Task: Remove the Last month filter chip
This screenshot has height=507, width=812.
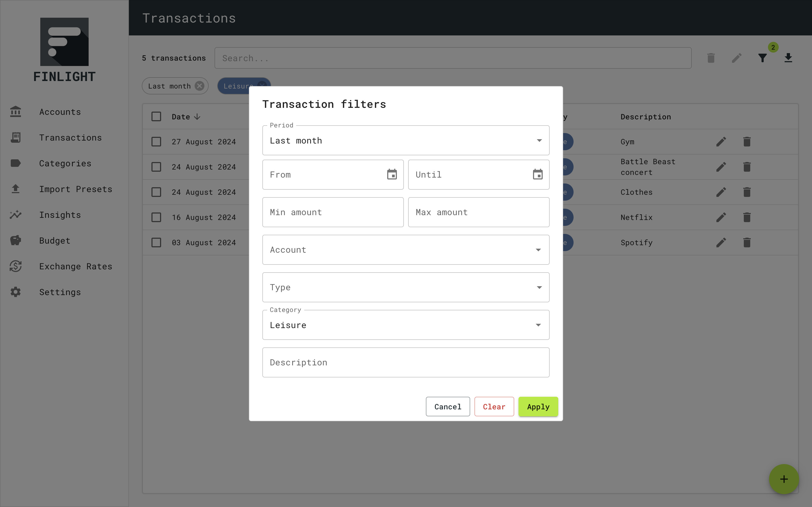Action: click(x=200, y=86)
